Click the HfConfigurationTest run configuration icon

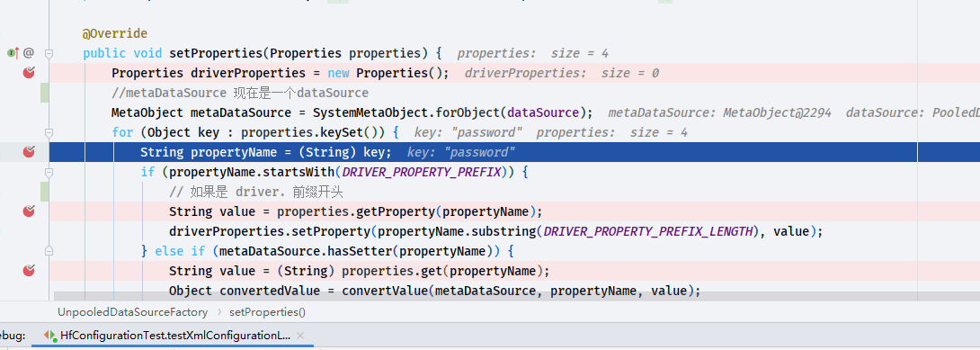(50, 336)
